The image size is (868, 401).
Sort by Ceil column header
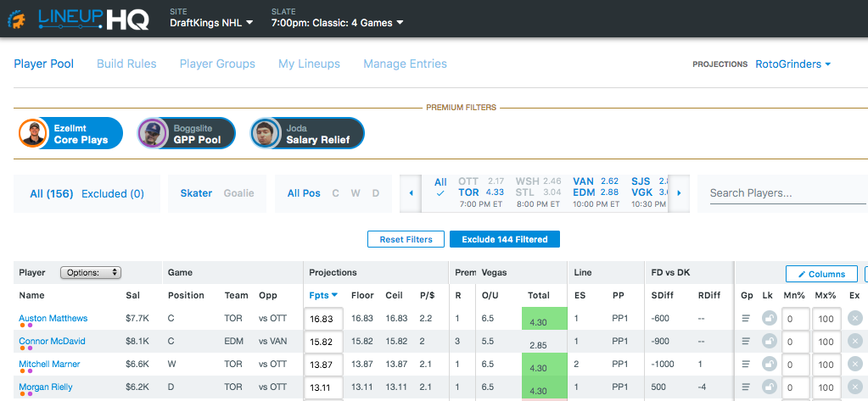tap(393, 295)
